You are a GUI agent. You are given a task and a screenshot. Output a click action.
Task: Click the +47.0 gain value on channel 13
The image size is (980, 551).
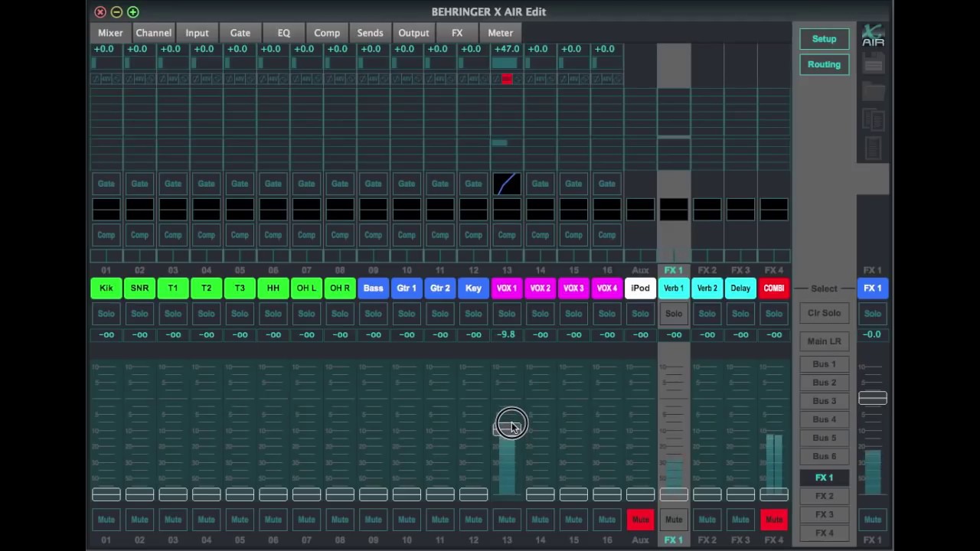(507, 49)
